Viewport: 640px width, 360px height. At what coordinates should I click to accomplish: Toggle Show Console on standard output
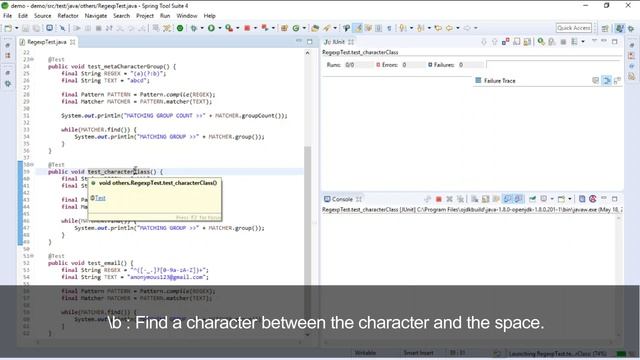(x=507, y=199)
